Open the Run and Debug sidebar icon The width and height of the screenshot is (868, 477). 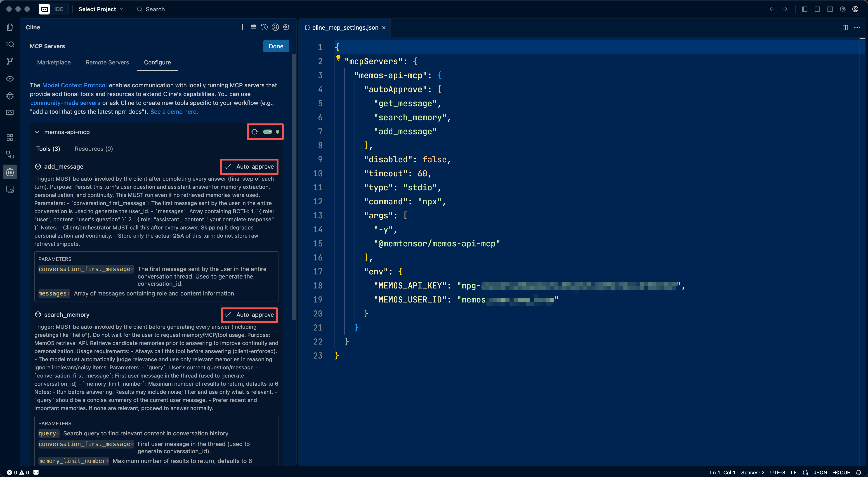[10, 96]
